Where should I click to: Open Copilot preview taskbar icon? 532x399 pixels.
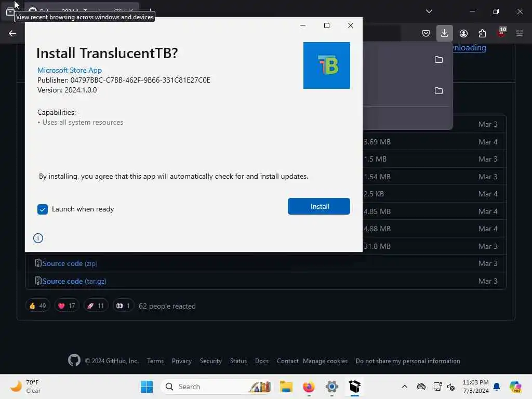point(515,387)
